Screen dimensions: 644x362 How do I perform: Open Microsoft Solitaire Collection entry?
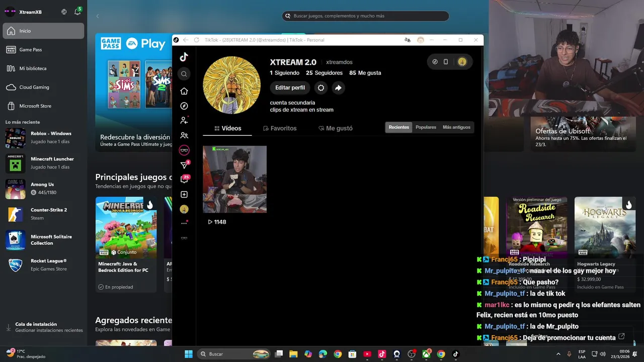pyautogui.click(x=43, y=240)
